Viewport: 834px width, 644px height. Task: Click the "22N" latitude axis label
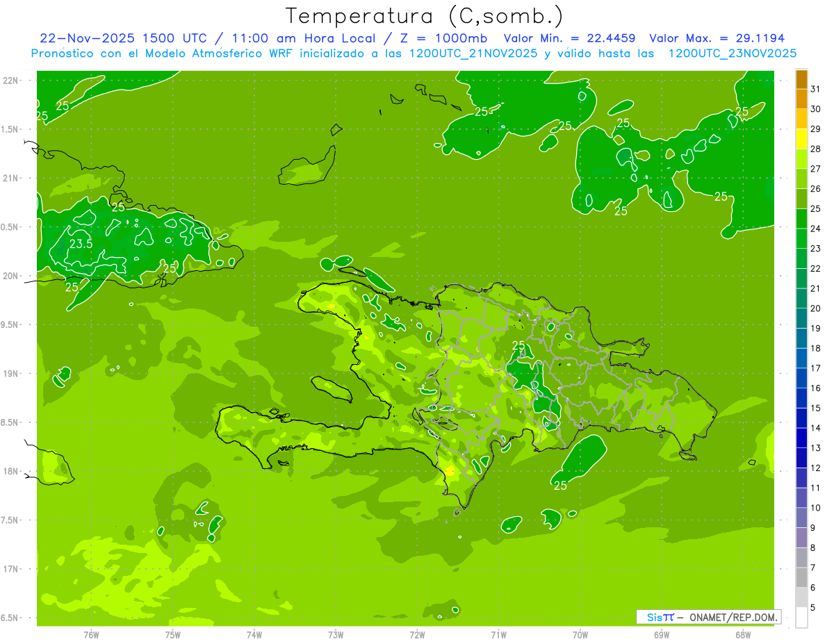pyautogui.click(x=11, y=81)
